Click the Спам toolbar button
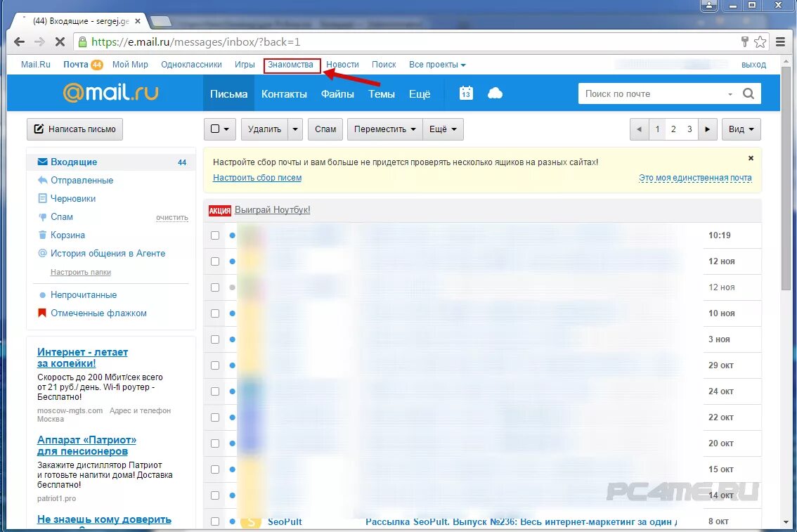This screenshot has width=797, height=532. click(325, 129)
